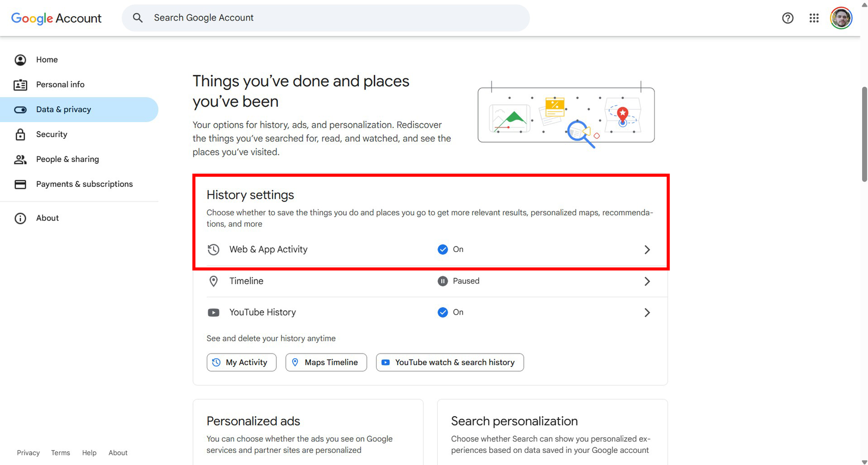The width and height of the screenshot is (868, 465).
Task: Click the Data & privacy toggle icon
Action: tap(20, 109)
